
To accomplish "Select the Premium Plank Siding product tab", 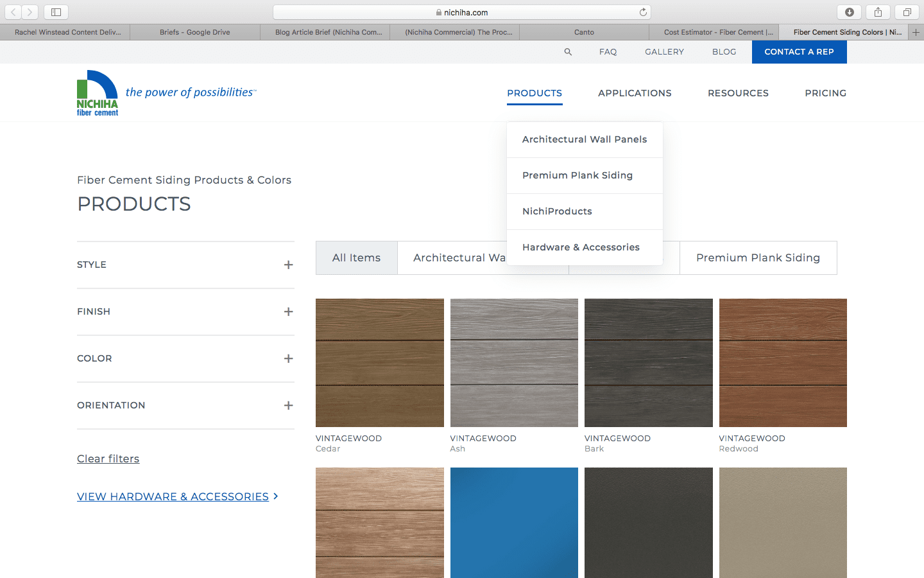I will point(758,258).
